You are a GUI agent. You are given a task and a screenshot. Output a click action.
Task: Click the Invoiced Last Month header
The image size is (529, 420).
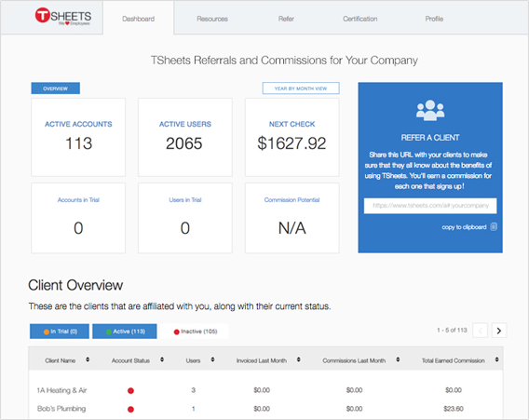tap(262, 360)
